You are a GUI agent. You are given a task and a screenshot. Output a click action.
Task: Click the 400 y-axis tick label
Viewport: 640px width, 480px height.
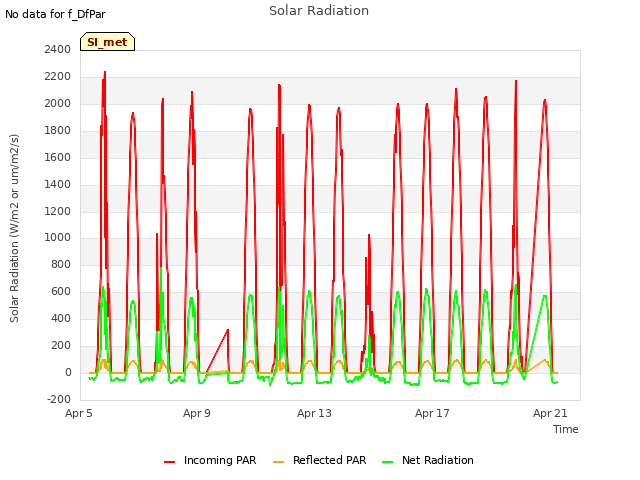pyautogui.click(x=61, y=318)
